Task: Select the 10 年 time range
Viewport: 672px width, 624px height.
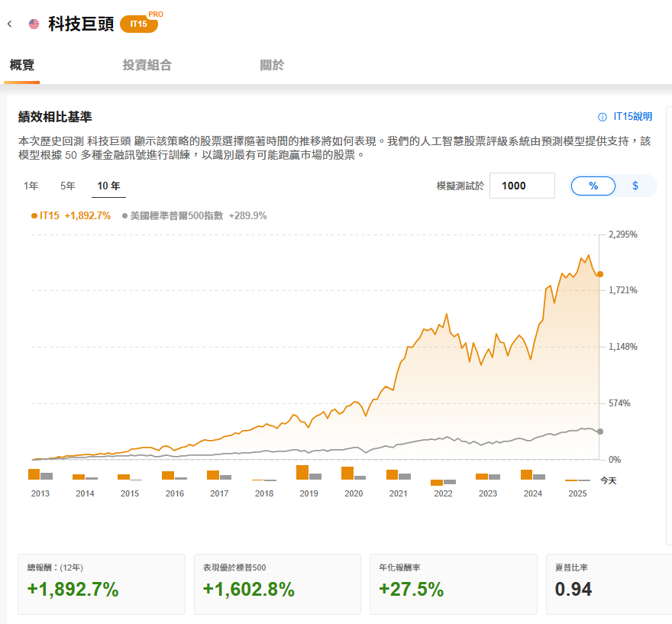Action: pyautogui.click(x=108, y=186)
